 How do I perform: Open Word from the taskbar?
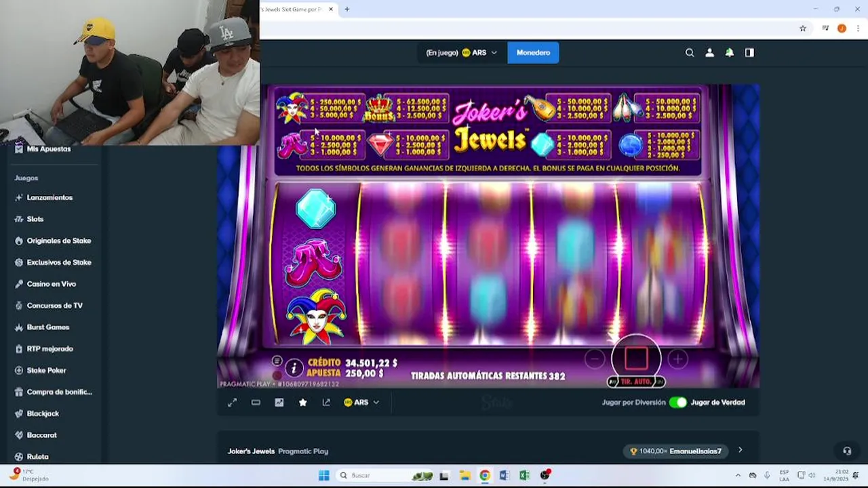pyautogui.click(x=504, y=476)
